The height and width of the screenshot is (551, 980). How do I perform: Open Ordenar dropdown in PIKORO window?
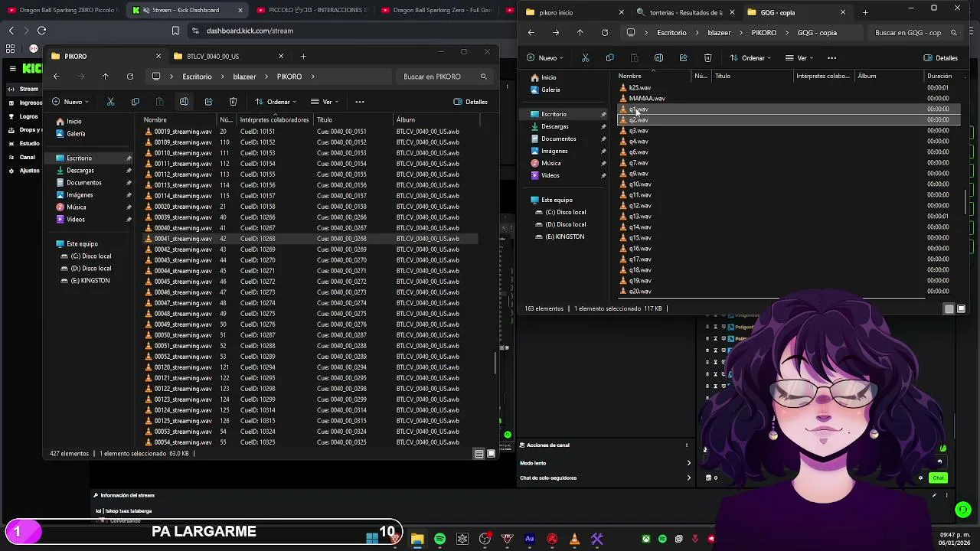point(276,102)
